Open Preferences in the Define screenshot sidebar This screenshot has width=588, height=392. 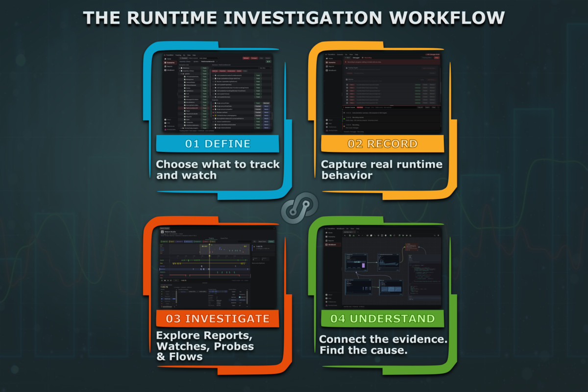169,126
